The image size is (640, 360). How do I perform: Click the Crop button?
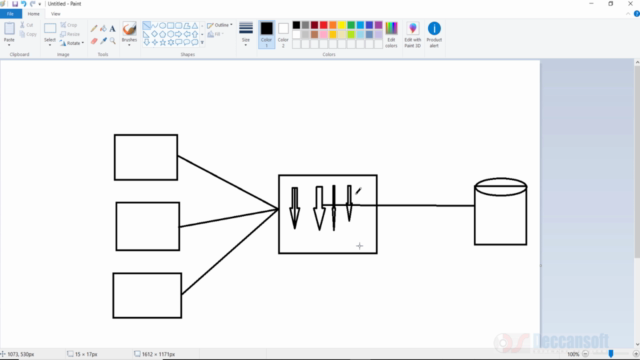[69, 25]
